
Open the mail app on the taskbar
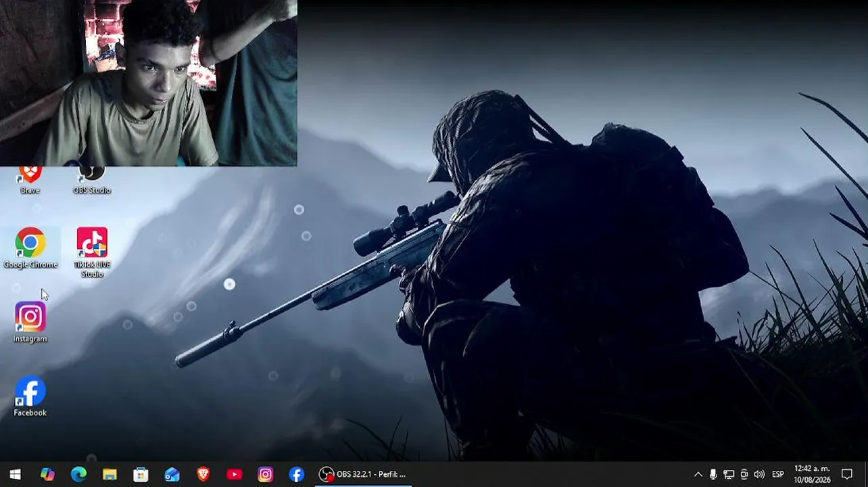[x=172, y=474]
